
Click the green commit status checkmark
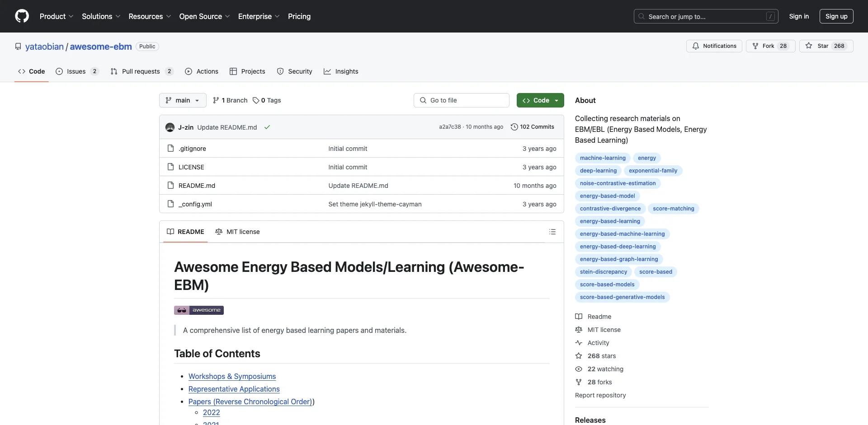tap(267, 127)
